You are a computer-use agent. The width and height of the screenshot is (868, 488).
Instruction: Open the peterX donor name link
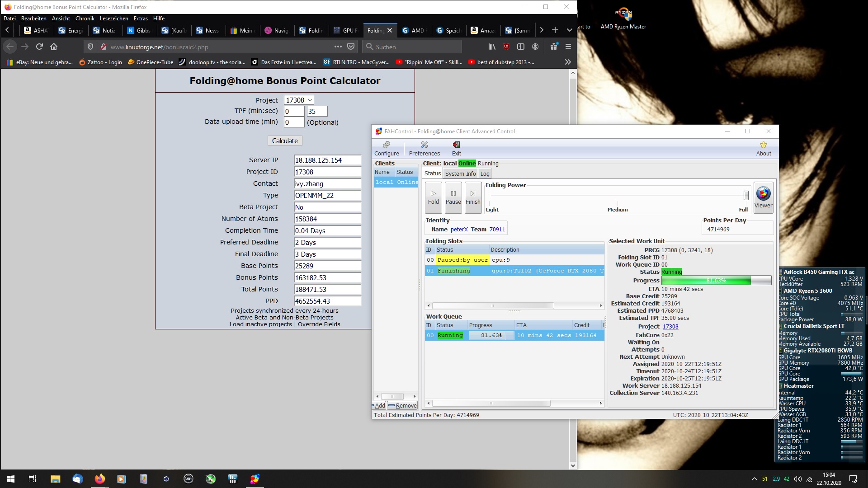click(459, 230)
